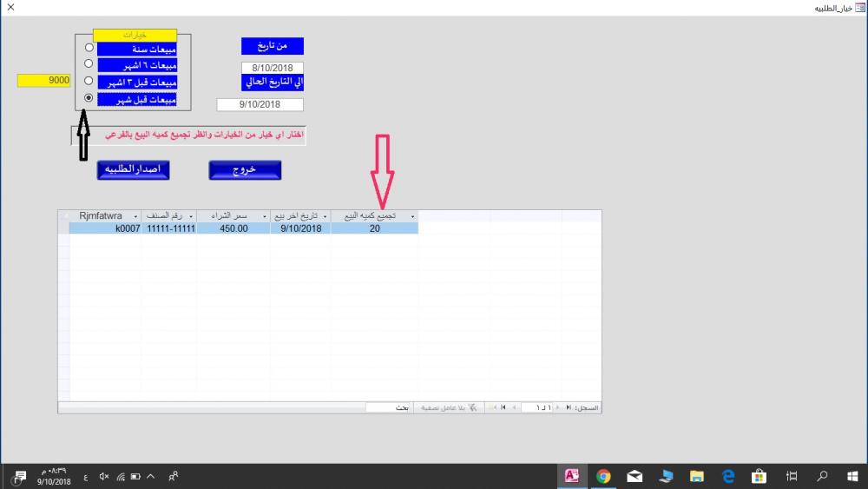Image resolution: width=868 pixels, height=489 pixels.
Task: Select the six months sales radio option
Action: (89, 63)
